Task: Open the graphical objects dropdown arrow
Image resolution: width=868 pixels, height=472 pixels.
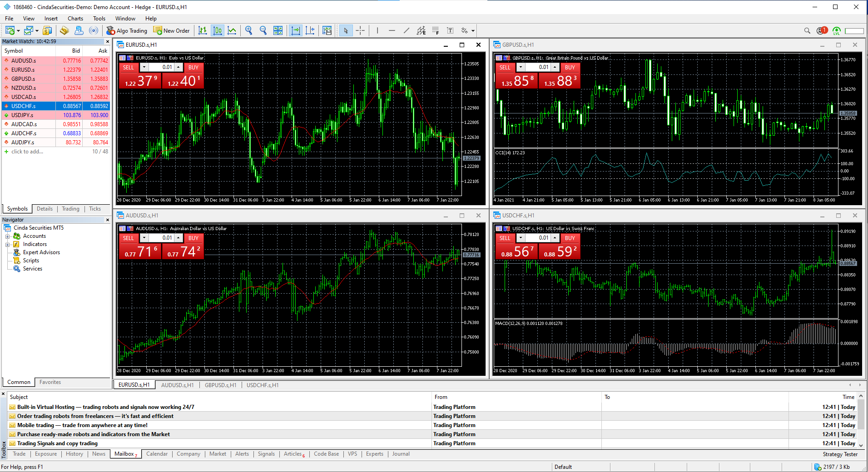Action: [x=473, y=31]
